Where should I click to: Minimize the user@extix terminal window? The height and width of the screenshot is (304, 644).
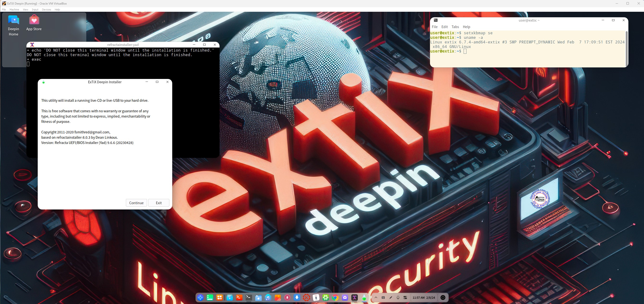[603, 20]
